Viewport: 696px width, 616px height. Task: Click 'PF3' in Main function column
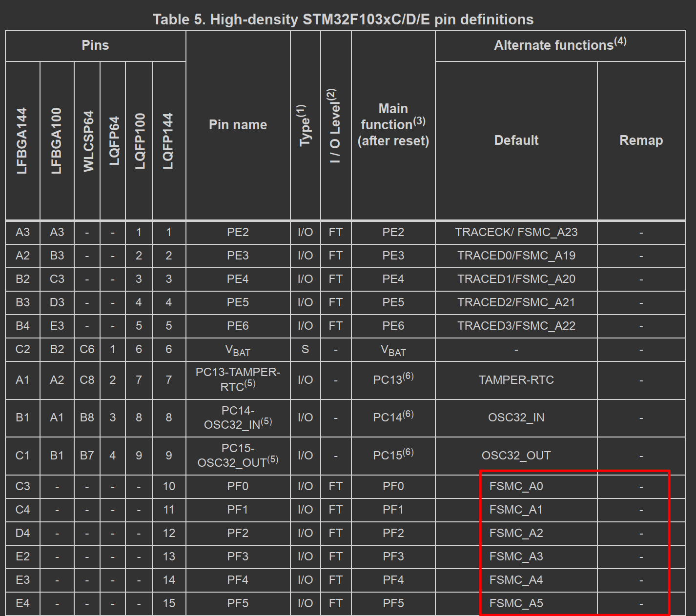(393, 556)
